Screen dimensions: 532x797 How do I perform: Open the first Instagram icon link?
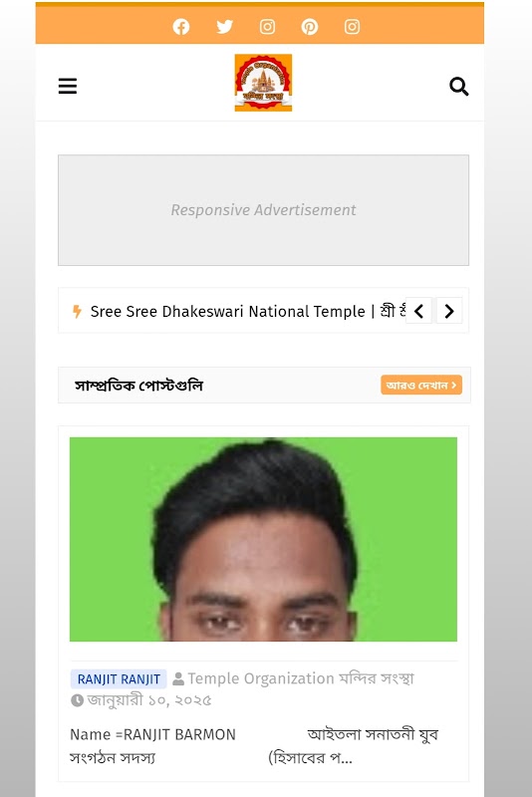point(267,27)
